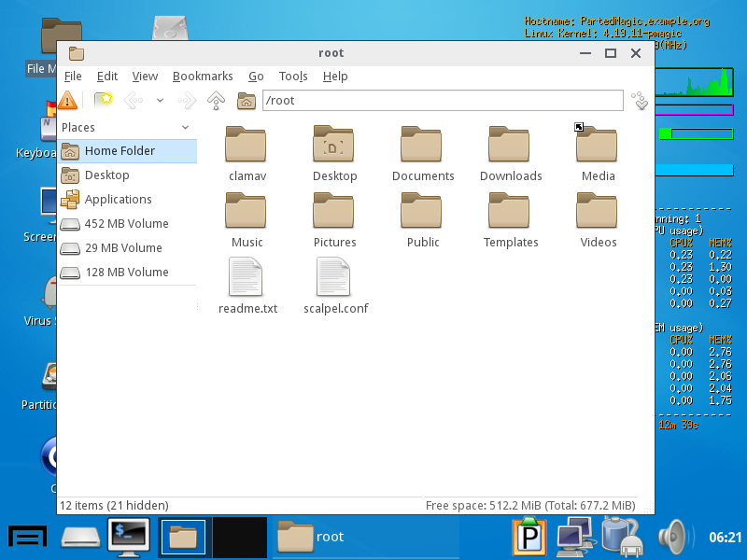Click the /root location path field
This screenshot has width=747, height=560.
(442, 100)
